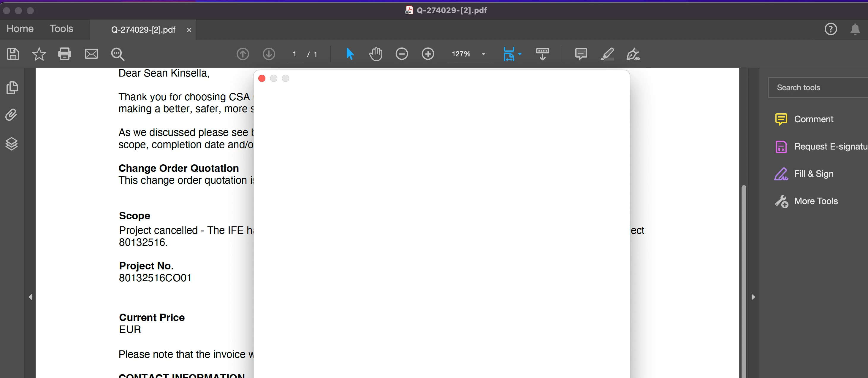
Task: Collapse the right tools pane arrow
Action: click(753, 297)
